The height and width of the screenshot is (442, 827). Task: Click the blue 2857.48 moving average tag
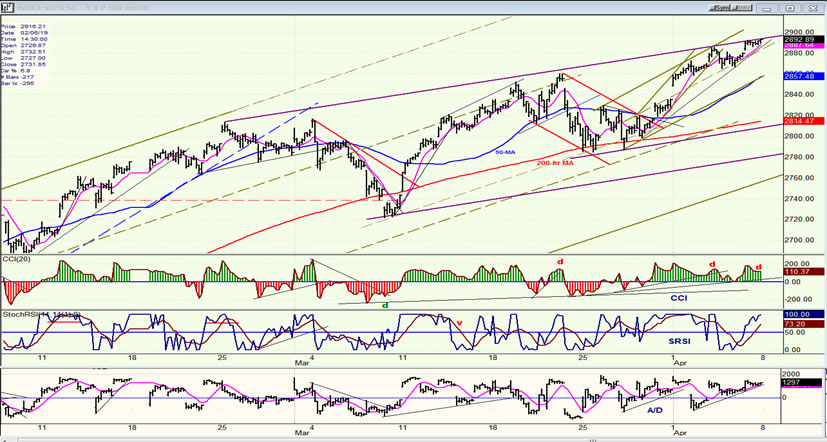[x=802, y=76]
